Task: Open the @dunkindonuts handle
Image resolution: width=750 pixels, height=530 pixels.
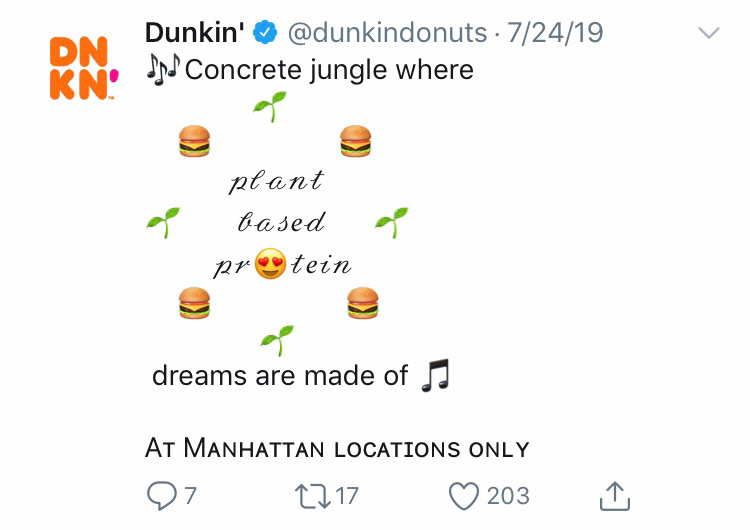Action: 387,33
